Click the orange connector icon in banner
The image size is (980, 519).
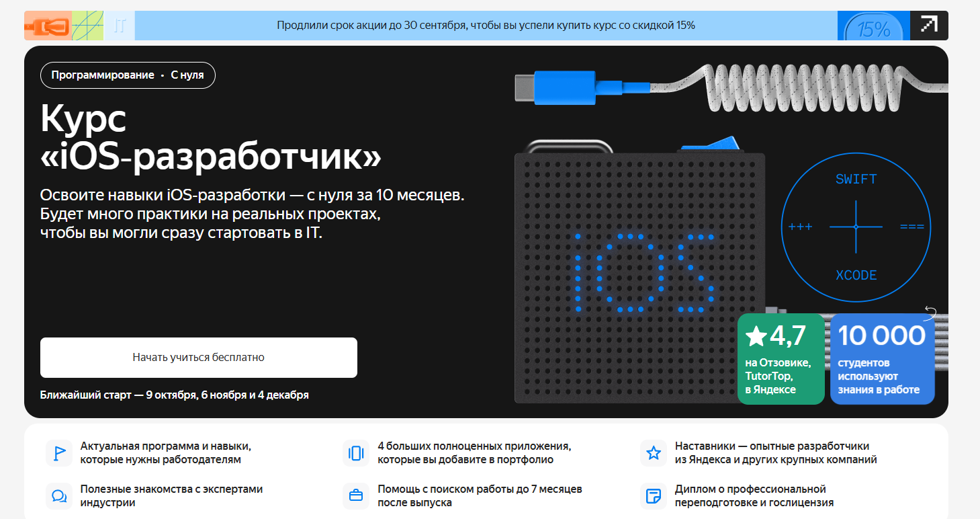[47, 26]
